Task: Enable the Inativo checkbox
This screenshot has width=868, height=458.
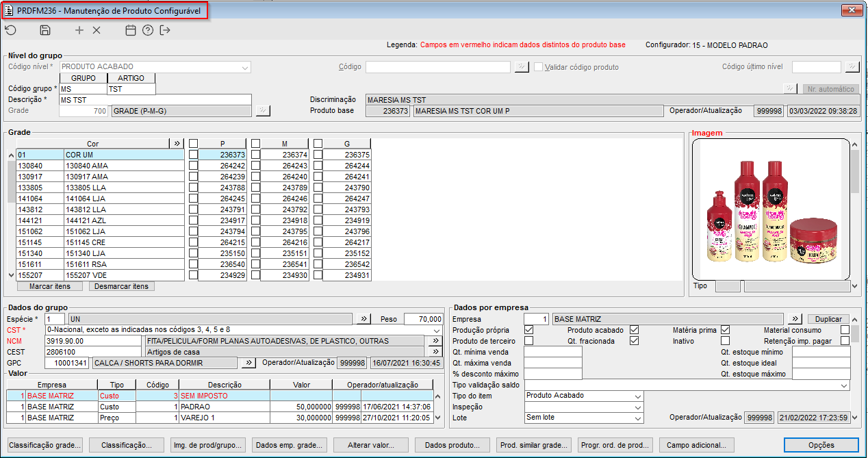Action: [x=726, y=341]
